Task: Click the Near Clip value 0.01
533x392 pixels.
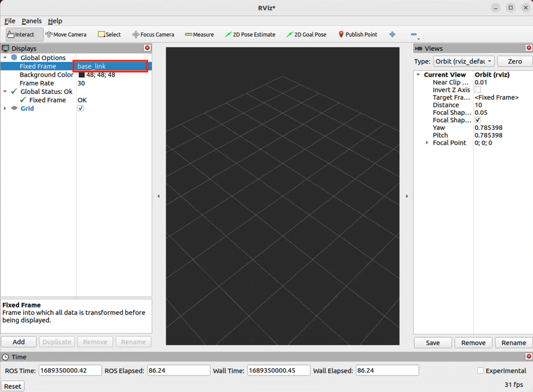Action: (x=481, y=82)
